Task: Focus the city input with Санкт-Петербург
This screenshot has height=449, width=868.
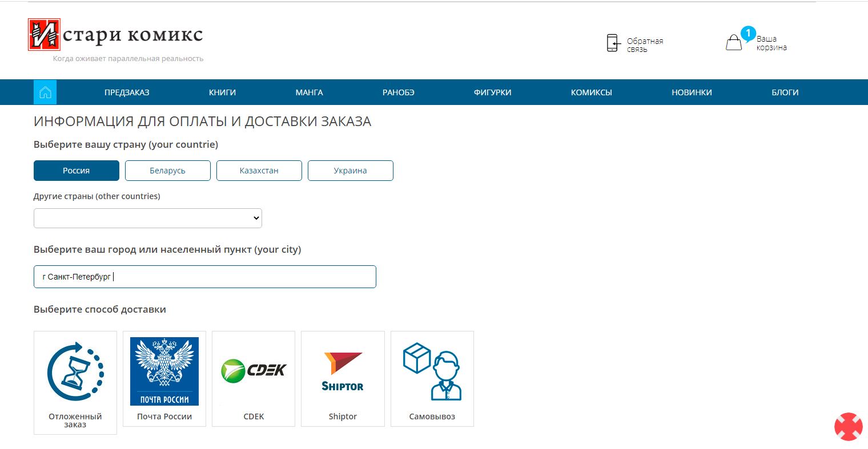Action: pos(205,277)
